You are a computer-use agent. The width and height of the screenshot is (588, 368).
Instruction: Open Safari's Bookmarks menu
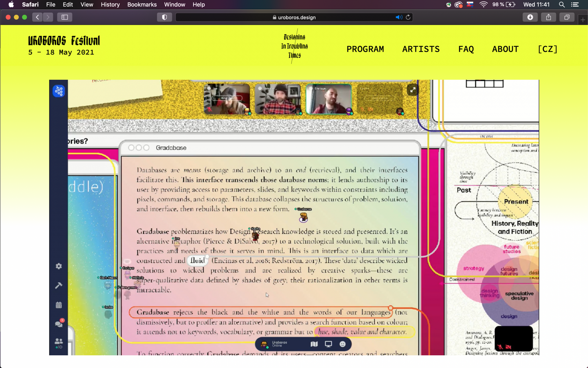[142, 4]
